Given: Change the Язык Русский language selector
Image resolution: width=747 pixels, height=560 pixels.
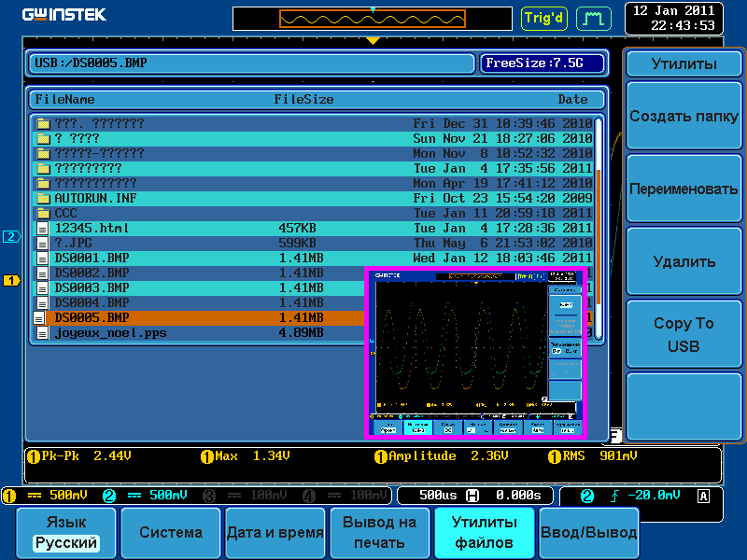Looking at the screenshot, I should pyautogui.click(x=65, y=533).
